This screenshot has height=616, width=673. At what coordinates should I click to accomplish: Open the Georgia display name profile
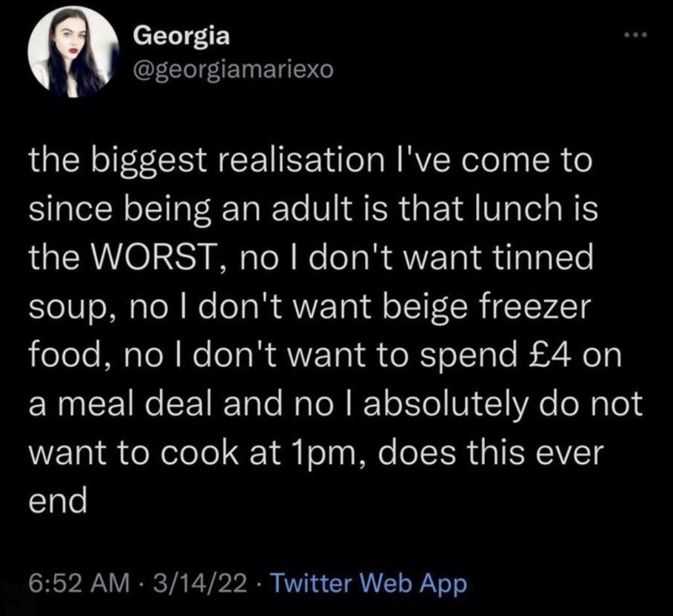[180, 36]
